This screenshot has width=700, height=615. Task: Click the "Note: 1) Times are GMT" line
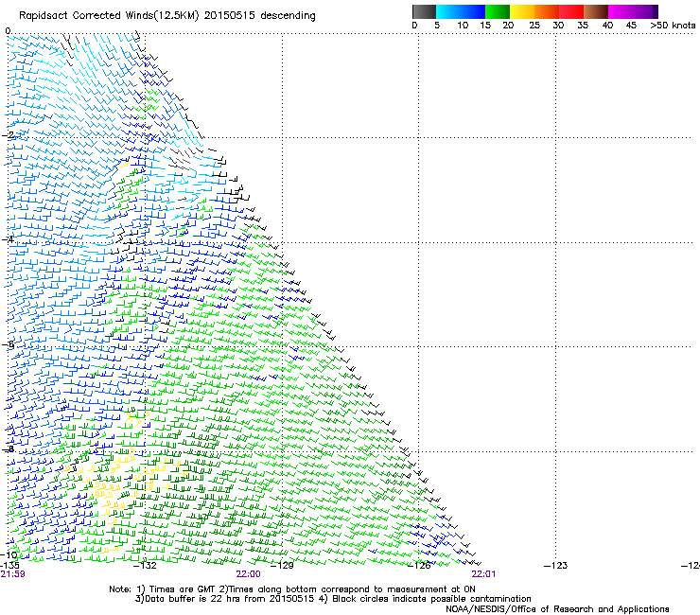point(292,589)
